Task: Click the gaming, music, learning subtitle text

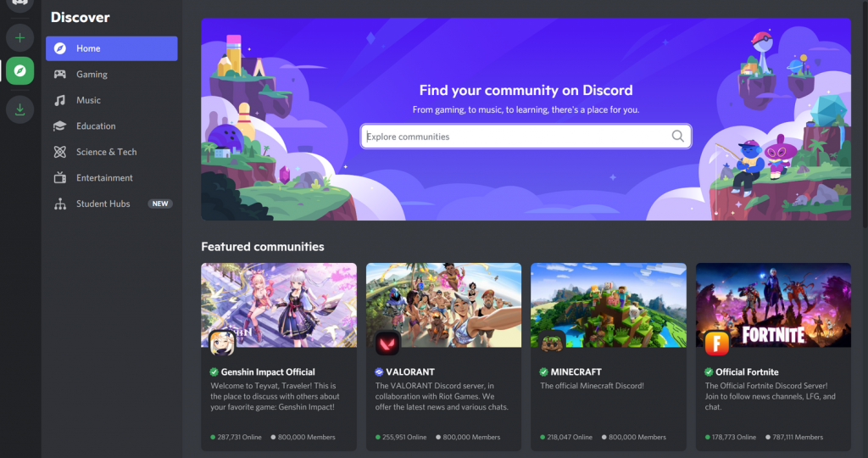Action: pos(526,109)
